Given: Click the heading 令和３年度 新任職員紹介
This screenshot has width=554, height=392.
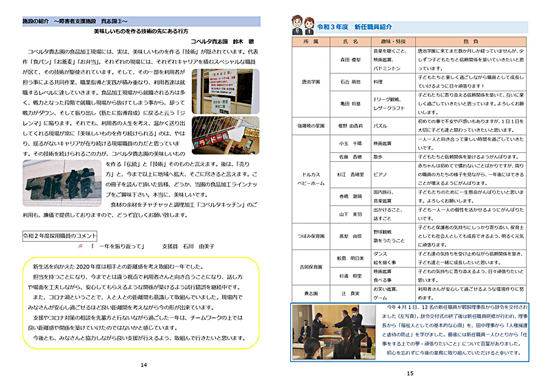Looking at the screenshot, I should (354, 27).
